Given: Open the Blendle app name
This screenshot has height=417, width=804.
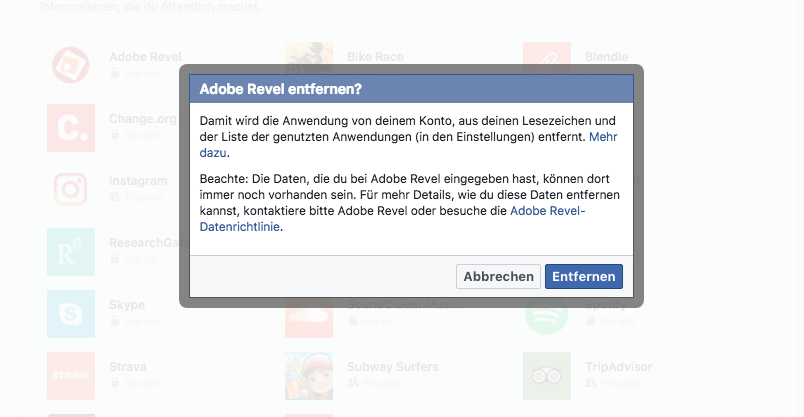Looking at the screenshot, I should point(606,57).
